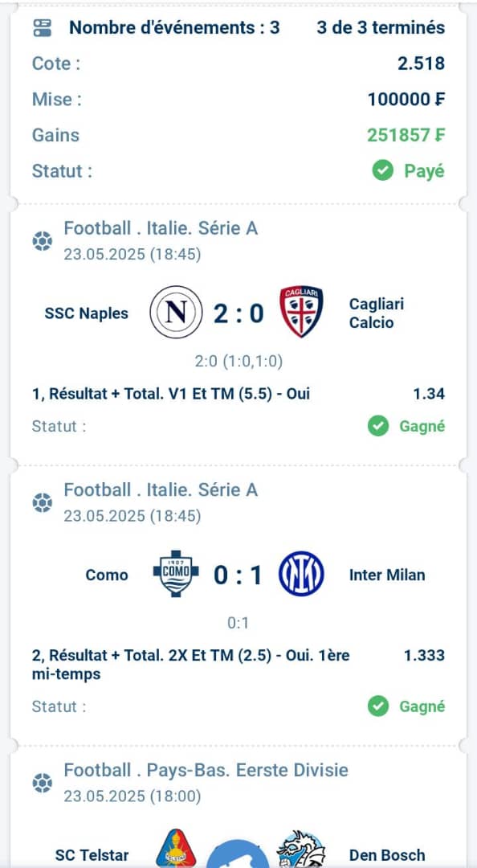This screenshot has width=477, height=868.
Task: Select the 0 : 1 Como score
Action: tap(238, 575)
